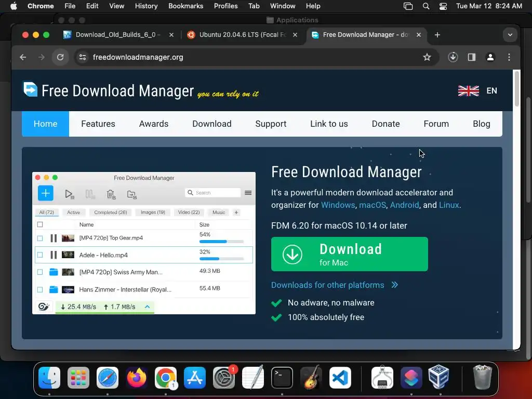The height and width of the screenshot is (399, 532).
Task: Open Chrome three-dot menu
Action: 509,57
